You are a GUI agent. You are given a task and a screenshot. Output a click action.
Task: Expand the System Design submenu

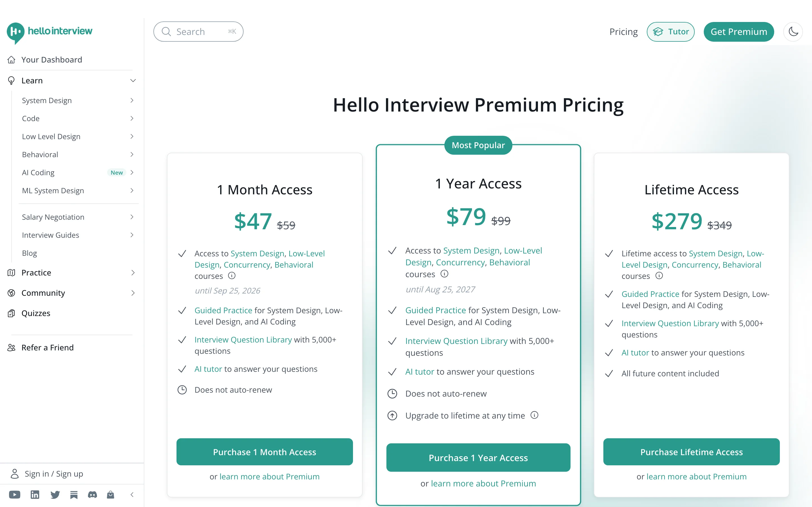point(132,100)
